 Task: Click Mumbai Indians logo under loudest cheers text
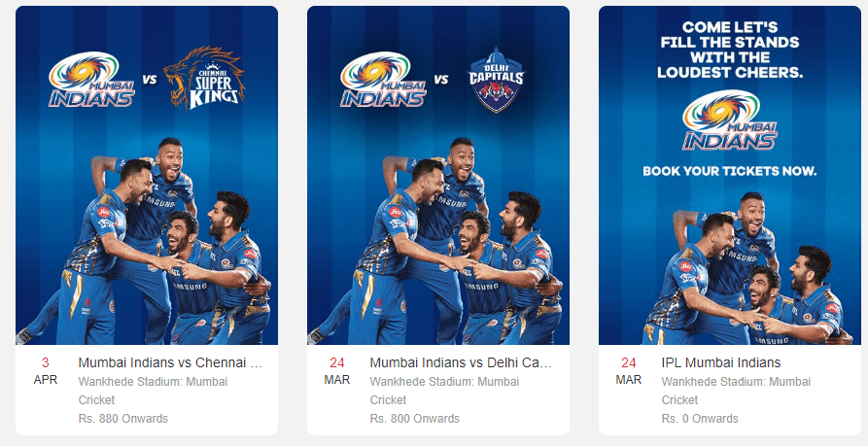(730, 120)
